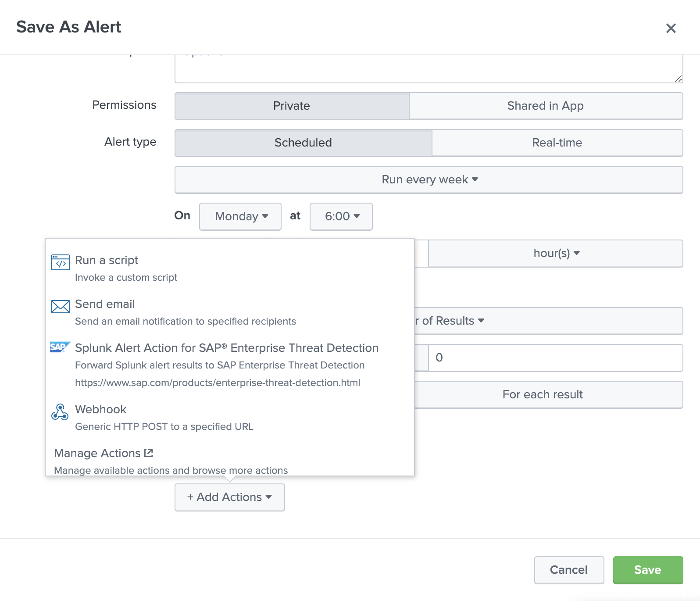Click the results threshold field showing 0
700x601 pixels.
555,358
